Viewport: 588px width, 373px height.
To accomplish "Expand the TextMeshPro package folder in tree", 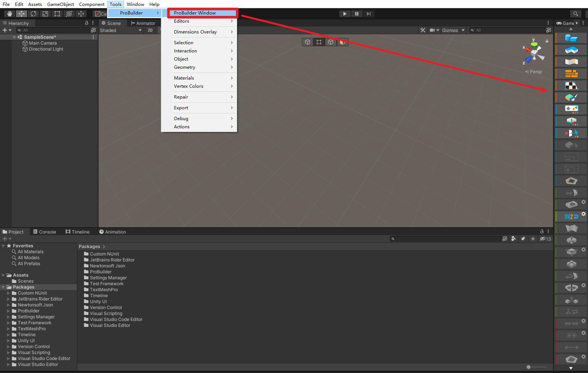I will tap(9, 329).
